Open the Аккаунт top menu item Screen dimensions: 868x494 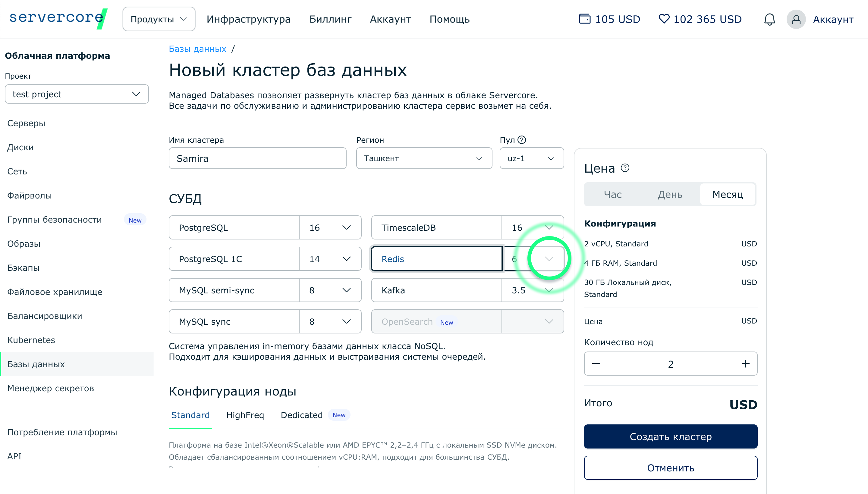coord(390,19)
